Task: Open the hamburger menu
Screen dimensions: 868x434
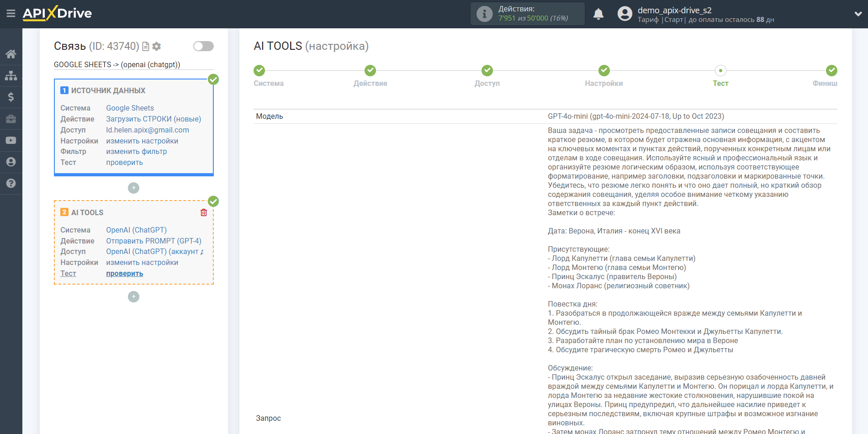Action: pos(11,14)
